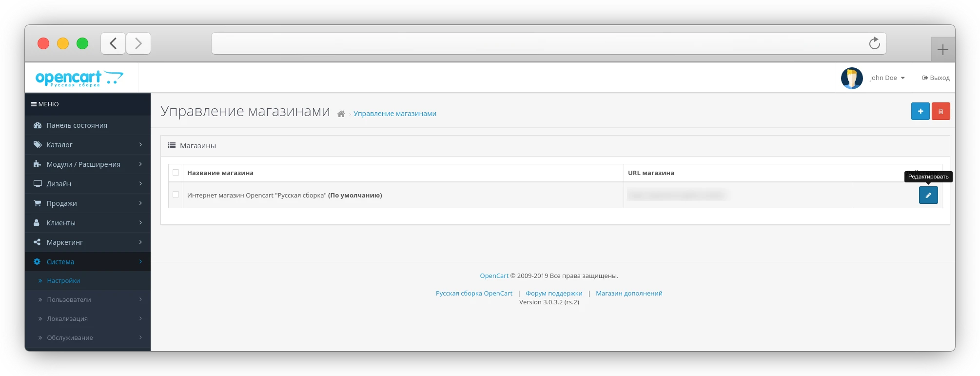The width and height of the screenshot is (980, 376).
Task: Click the blue add store plus button
Action: [920, 111]
